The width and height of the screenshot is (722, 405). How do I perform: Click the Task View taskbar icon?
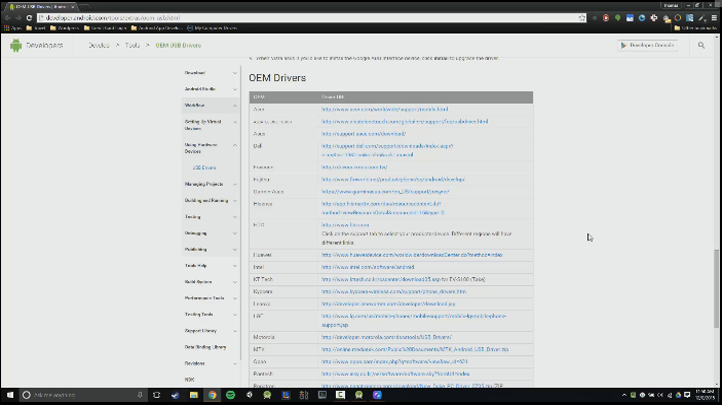click(157, 395)
